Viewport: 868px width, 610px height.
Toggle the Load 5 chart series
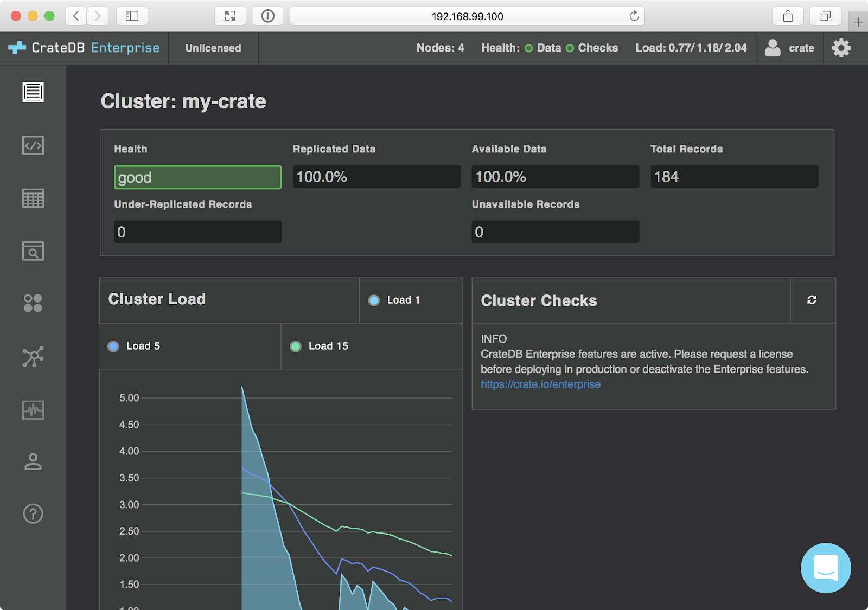click(135, 346)
